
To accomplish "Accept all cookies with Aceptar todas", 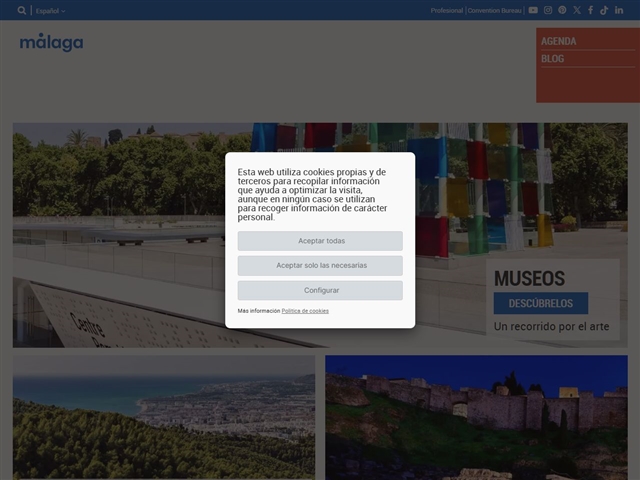I will tap(320, 241).
